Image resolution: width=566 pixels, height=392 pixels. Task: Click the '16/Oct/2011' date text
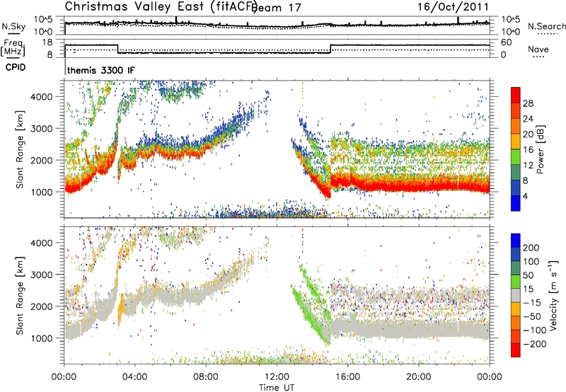click(454, 7)
